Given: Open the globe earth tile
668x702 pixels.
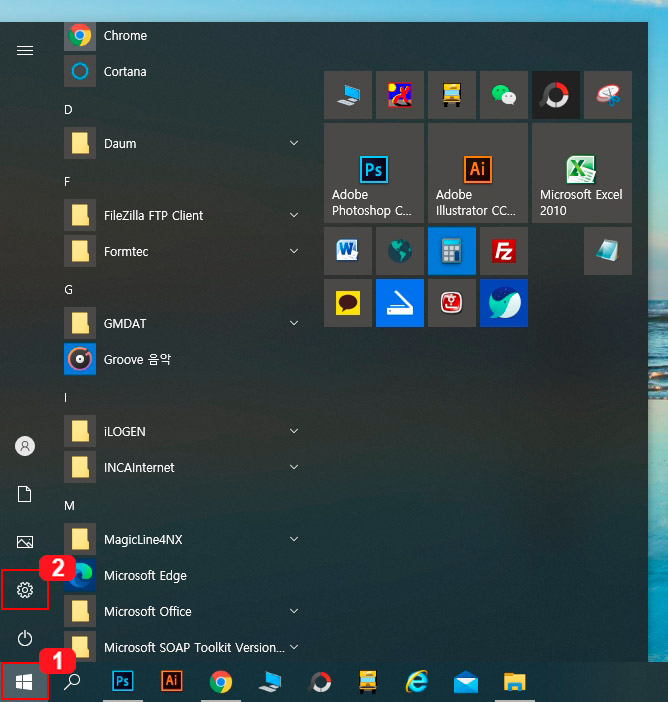Looking at the screenshot, I should [x=400, y=251].
